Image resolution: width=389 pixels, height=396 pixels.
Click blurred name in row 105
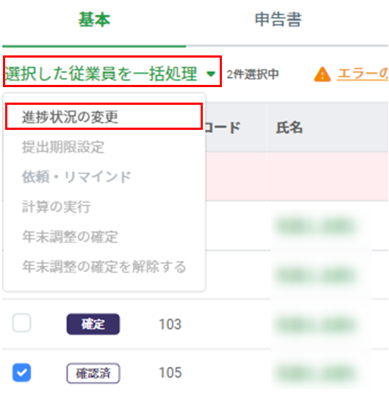point(316,373)
